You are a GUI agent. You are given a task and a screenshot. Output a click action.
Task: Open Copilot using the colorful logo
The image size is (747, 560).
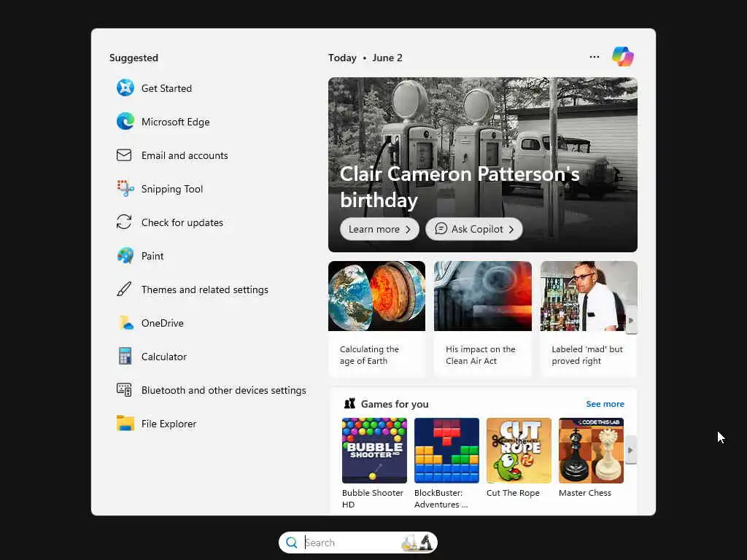click(x=623, y=57)
